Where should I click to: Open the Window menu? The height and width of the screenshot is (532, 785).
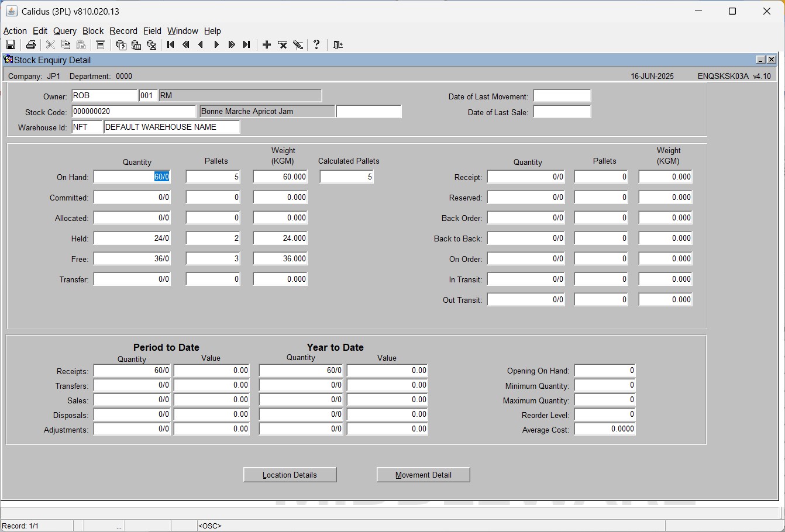[183, 31]
